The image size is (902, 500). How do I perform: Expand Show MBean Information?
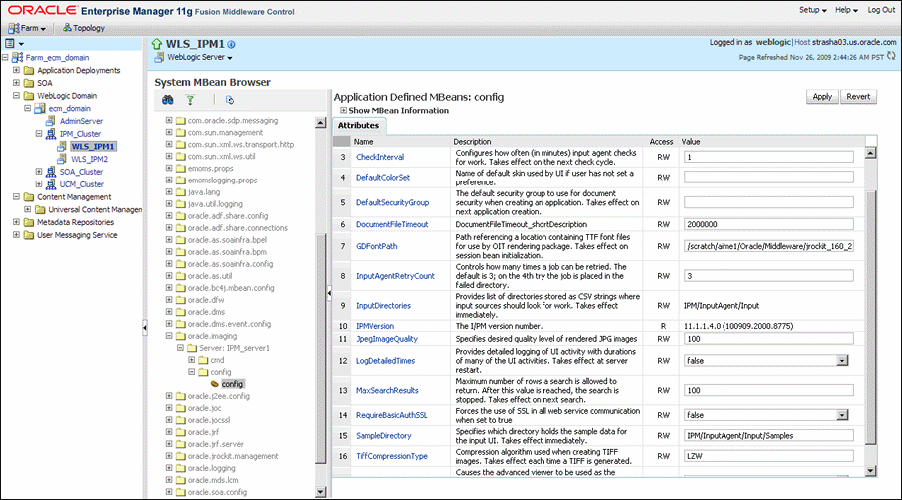click(343, 110)
